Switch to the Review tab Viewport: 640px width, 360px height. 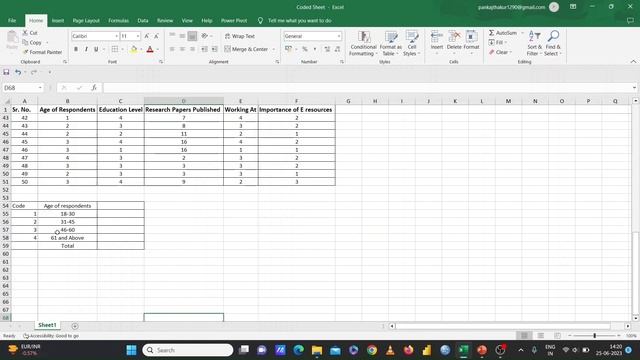coord(165,20)
